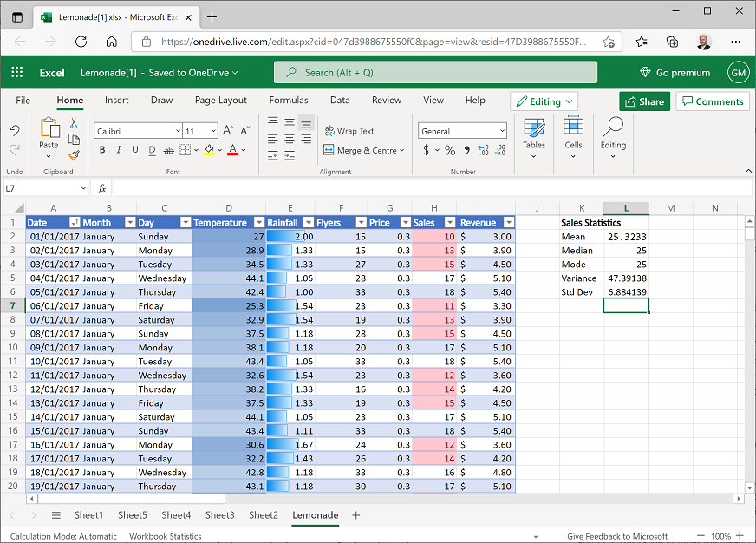Pick the red font color swatch
This screenshot has height=543, width=756.
pos(232,155)
